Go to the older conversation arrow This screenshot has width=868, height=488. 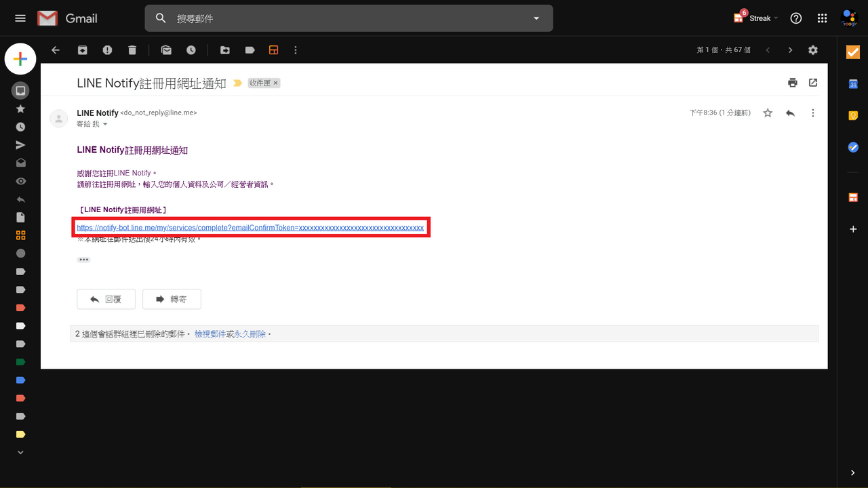(x=790, y=50)
